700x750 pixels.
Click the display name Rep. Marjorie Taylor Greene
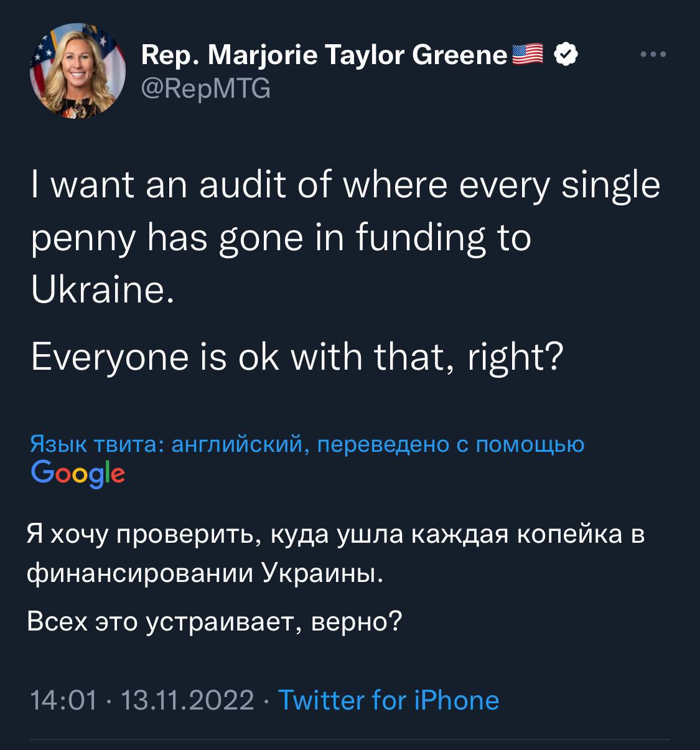pyautogui.click(x=324, y=56)
